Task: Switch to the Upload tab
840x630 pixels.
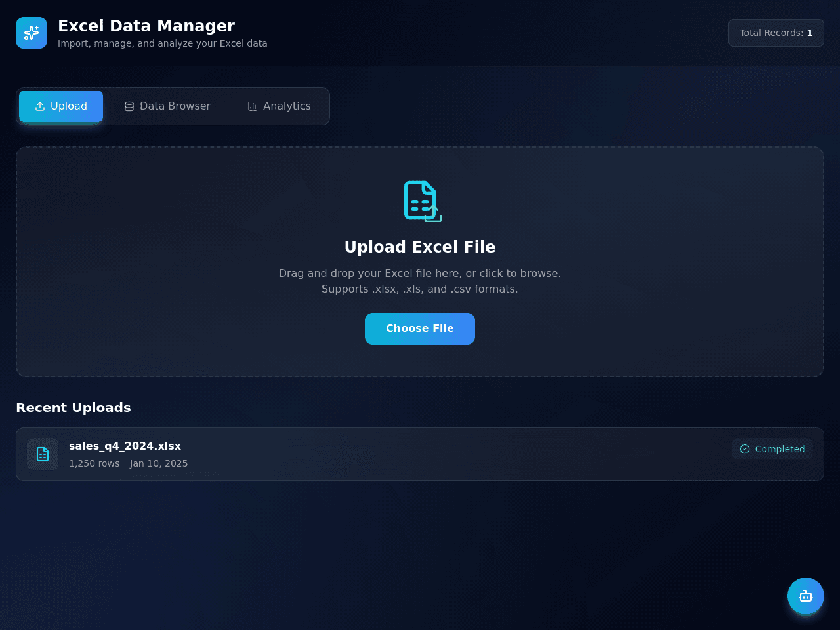Action: 61,106
